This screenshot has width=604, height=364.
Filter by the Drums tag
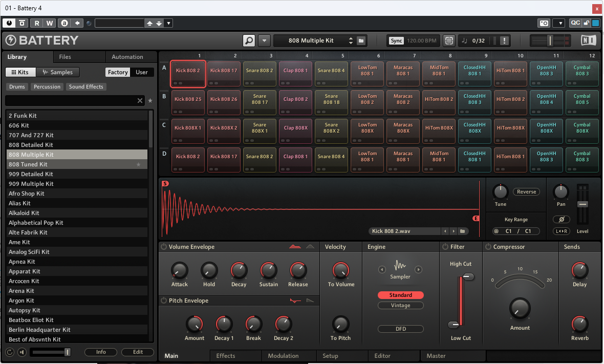(x=17, y=87)
